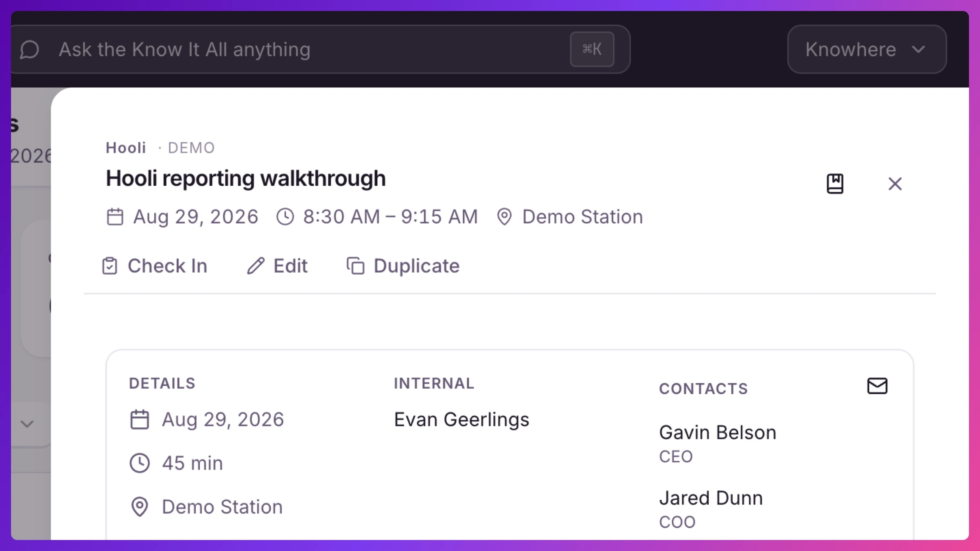The width and height of the screenshot is (980, 551).
Task: Click the chat bubble icon in search bar
Action: (29, 49)
